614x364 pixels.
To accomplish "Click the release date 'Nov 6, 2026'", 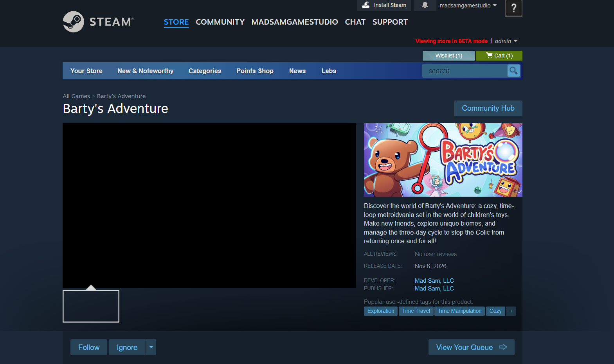I will pos(430,266).
